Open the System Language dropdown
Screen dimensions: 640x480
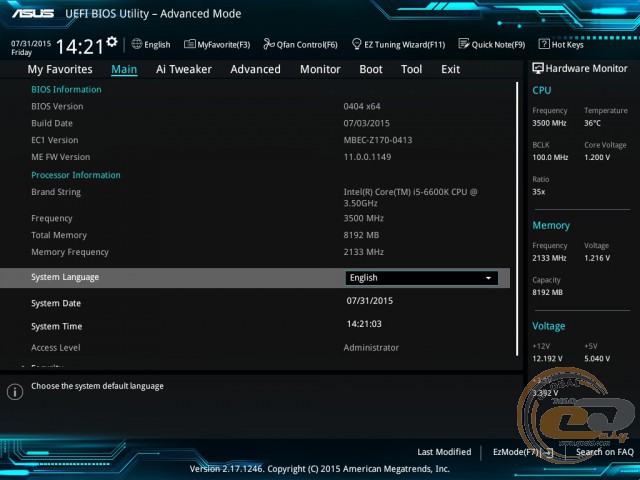point(422,278)
